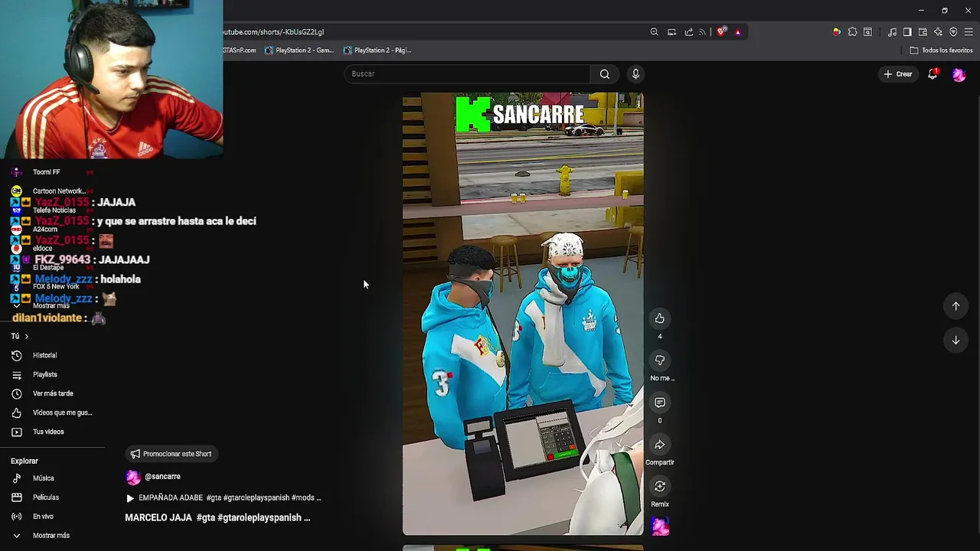Open Ver más tarde list
Viewport: 980px width, 551px height.
coord(52,393)
